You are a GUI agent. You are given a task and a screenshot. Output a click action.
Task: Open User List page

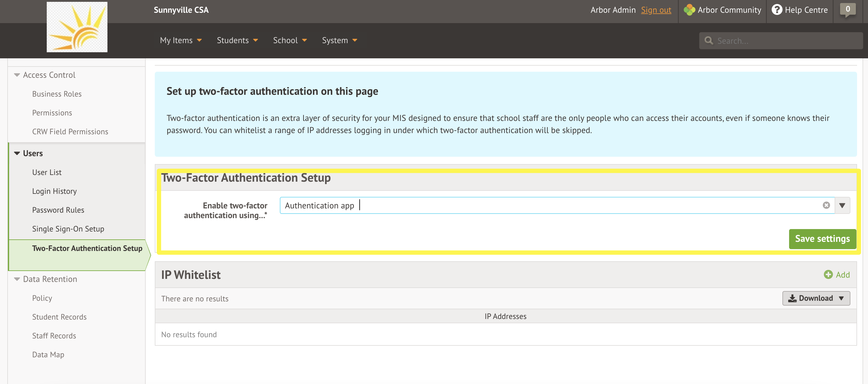pos(47,172)
